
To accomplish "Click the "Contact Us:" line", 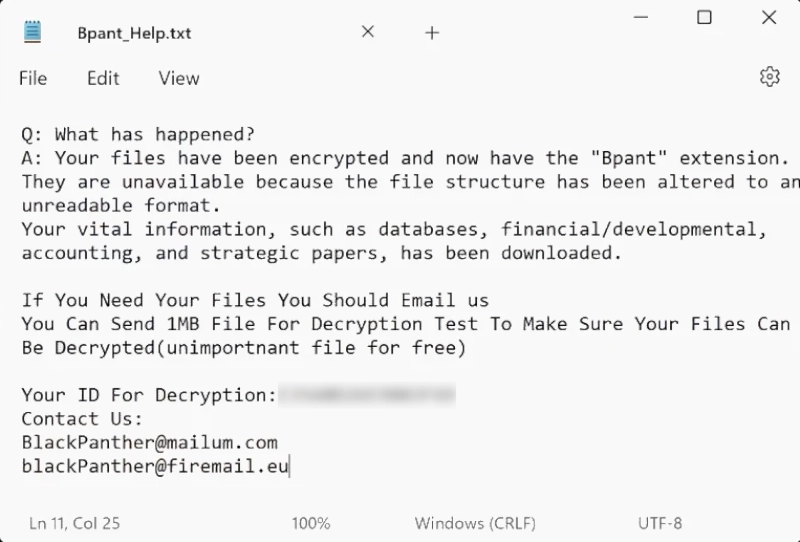I will (x=82, y=419).
